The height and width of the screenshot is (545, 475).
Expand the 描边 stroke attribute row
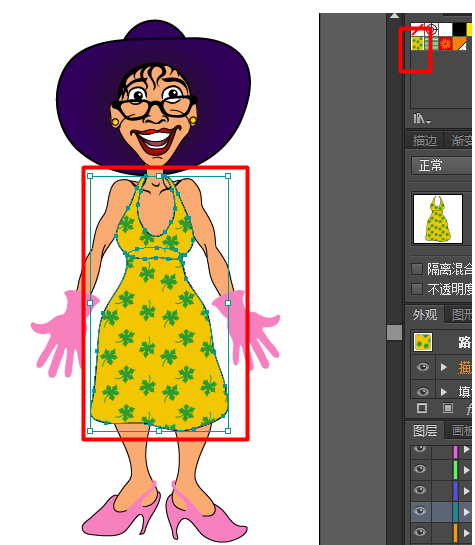[x=443, y=367]
